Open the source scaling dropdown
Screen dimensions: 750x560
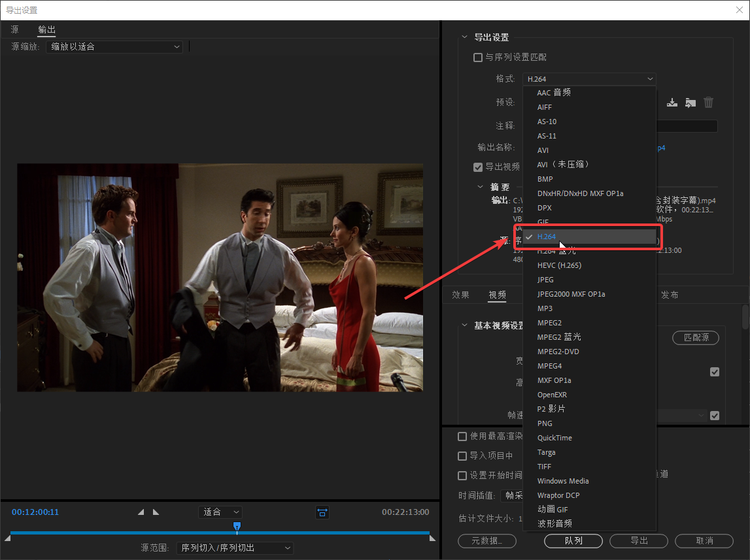(x=114, y=47)
